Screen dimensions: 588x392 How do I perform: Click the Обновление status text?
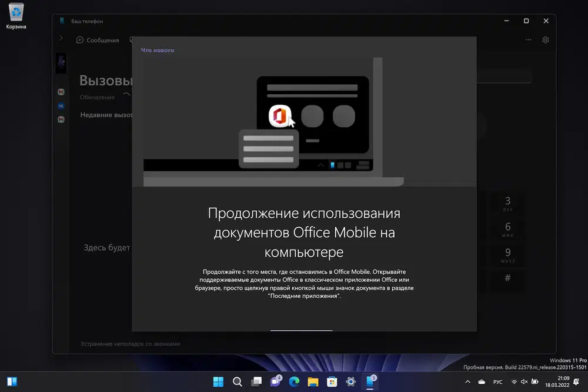(97, 97)
